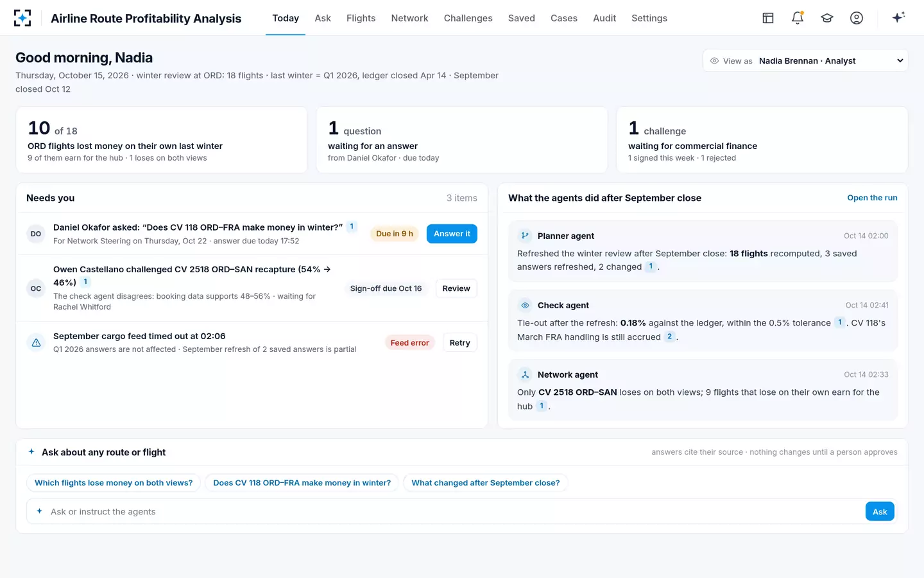The height and width of the screenshot is (578, 924).
Task: Open the layout panel icon in header
Action: tap(768, 18)
